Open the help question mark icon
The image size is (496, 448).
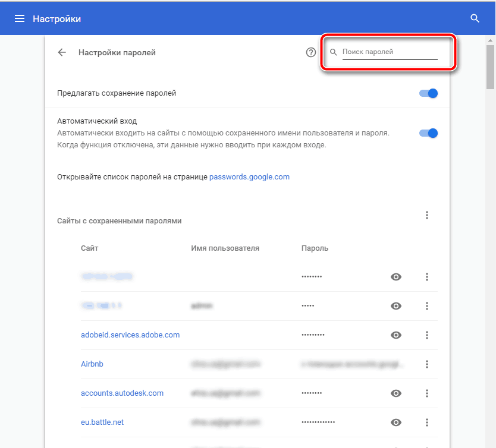(x=310, y=52)
